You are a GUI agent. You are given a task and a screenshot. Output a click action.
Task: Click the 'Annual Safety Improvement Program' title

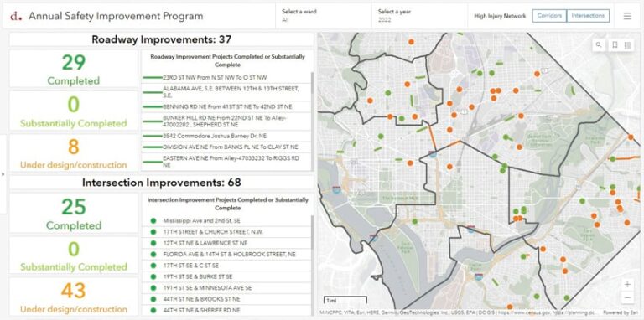[116, 16]
